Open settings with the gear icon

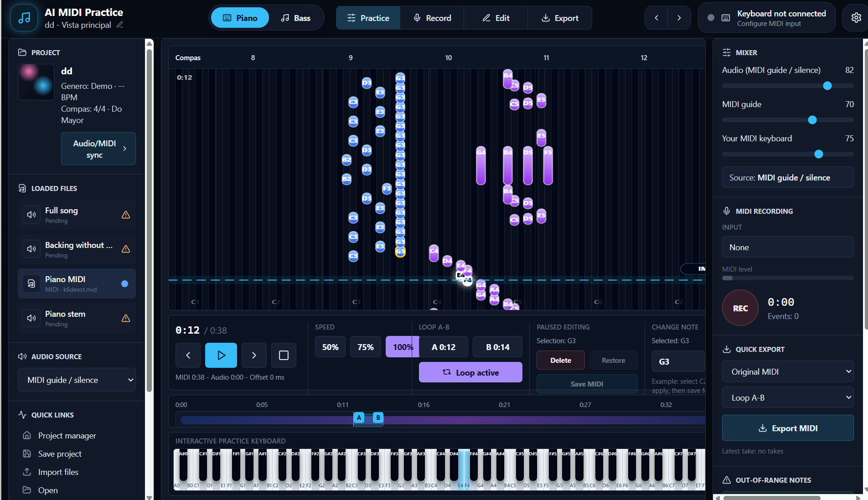point(856,18)
